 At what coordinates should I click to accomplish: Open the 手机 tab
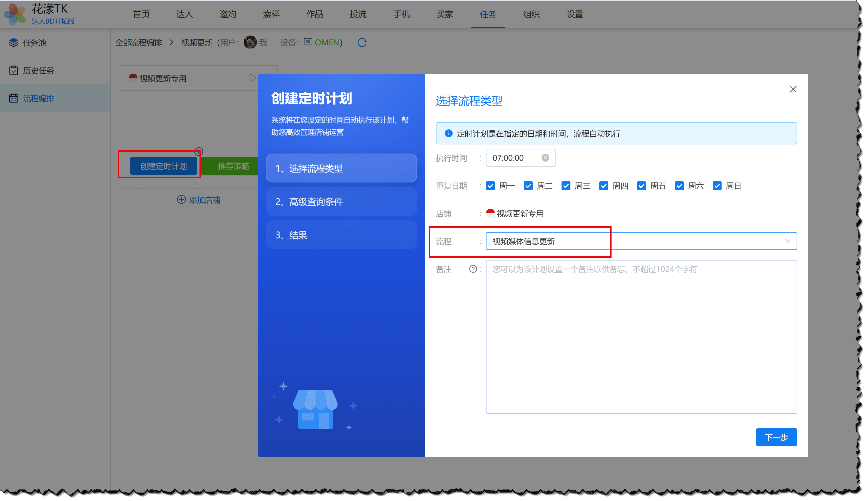(x=401, y=14)
